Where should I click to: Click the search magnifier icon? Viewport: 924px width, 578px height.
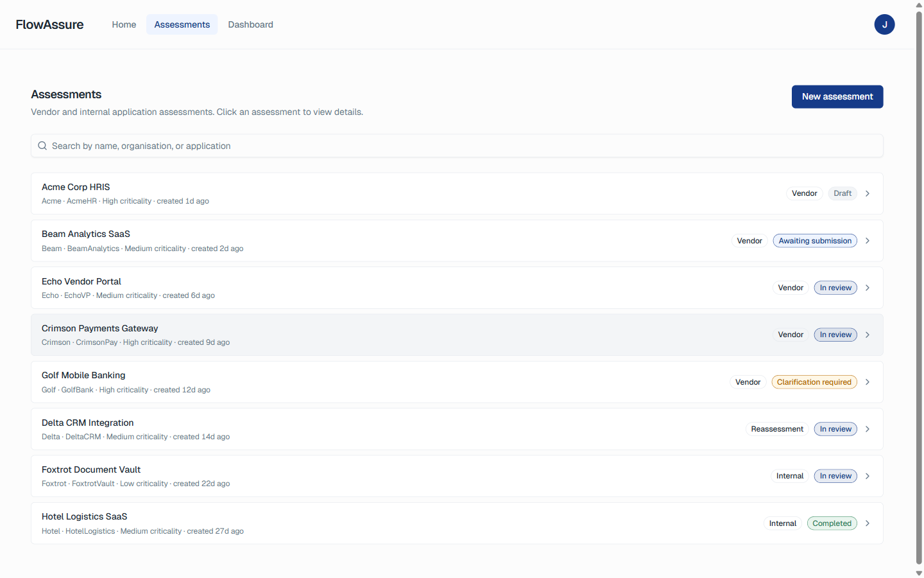(42, 146)
